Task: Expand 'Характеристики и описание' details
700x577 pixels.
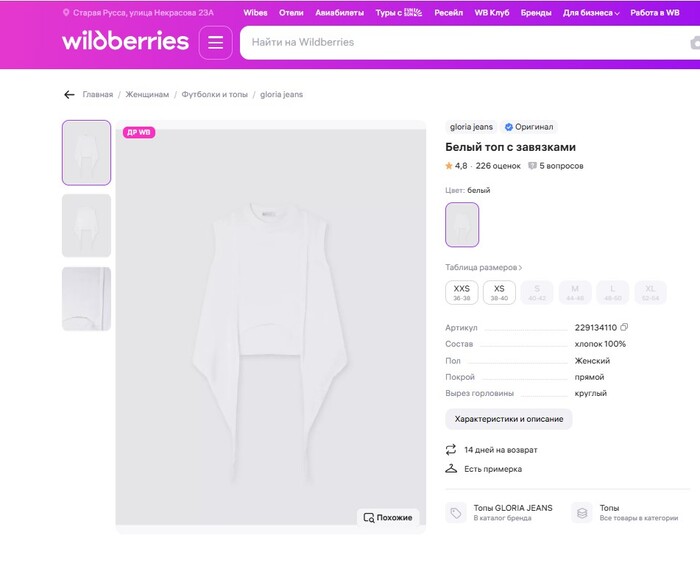Action: tap(508, 419)
